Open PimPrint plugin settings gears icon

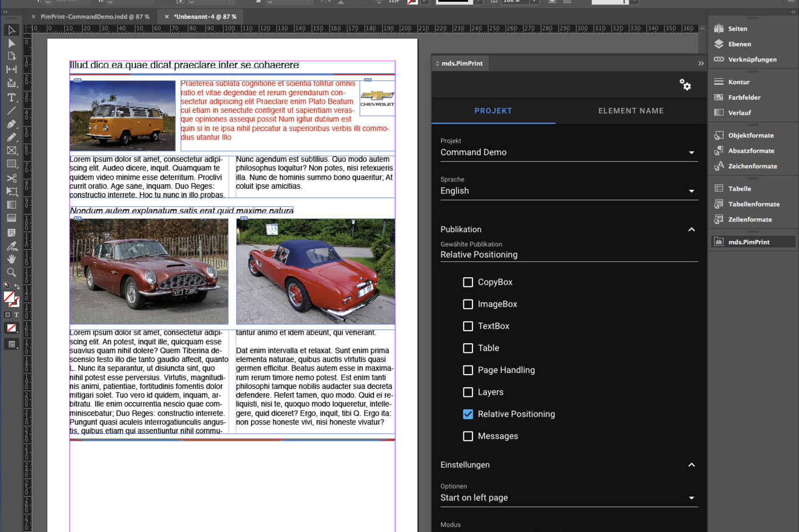(x=685, y=85)
